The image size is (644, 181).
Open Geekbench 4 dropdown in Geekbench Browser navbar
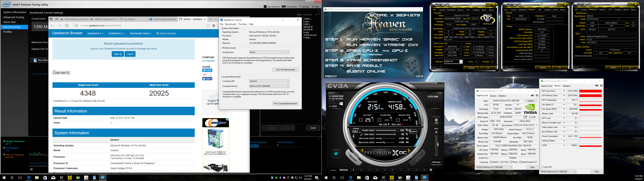point(95,33)
